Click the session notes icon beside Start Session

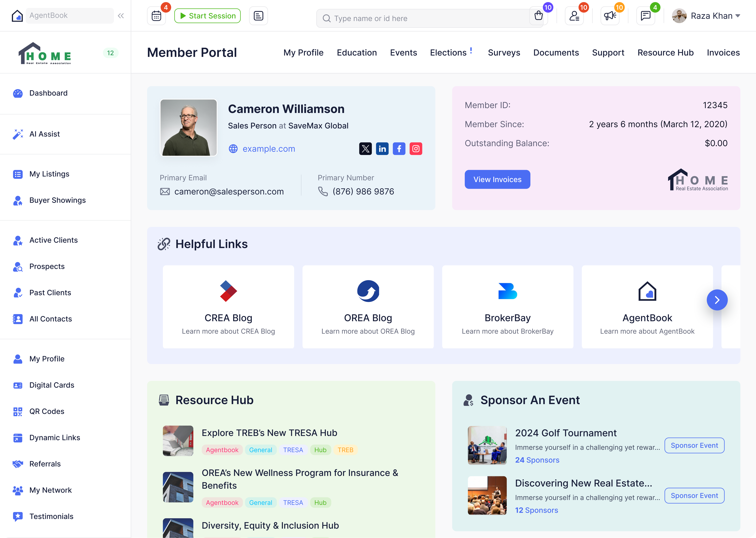(258, 16)
